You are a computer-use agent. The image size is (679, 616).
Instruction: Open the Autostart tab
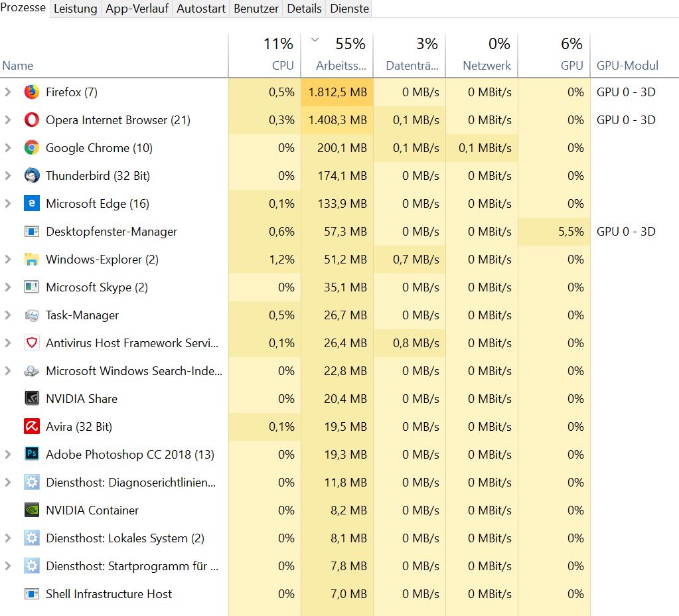click(x=201, y=9)
